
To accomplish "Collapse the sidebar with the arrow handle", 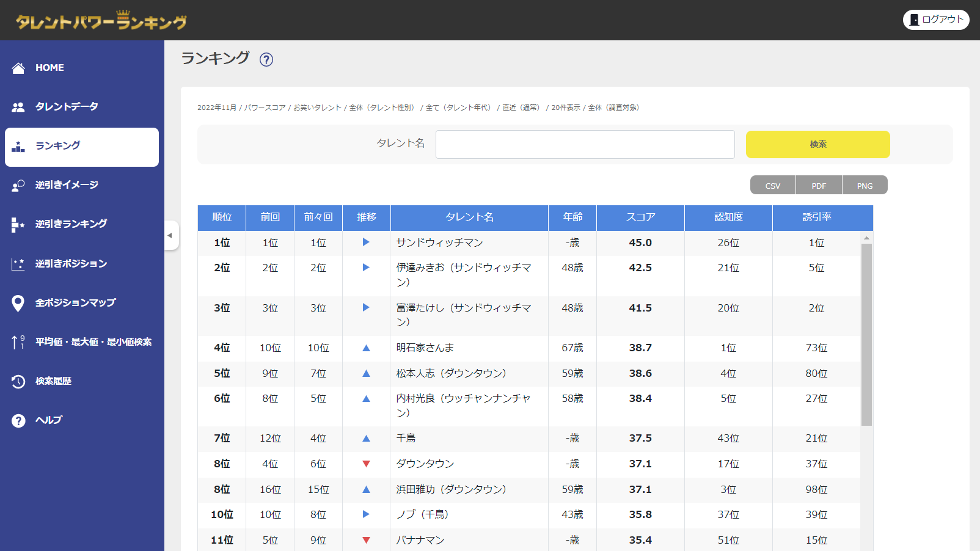I will [x=170, y=235].
